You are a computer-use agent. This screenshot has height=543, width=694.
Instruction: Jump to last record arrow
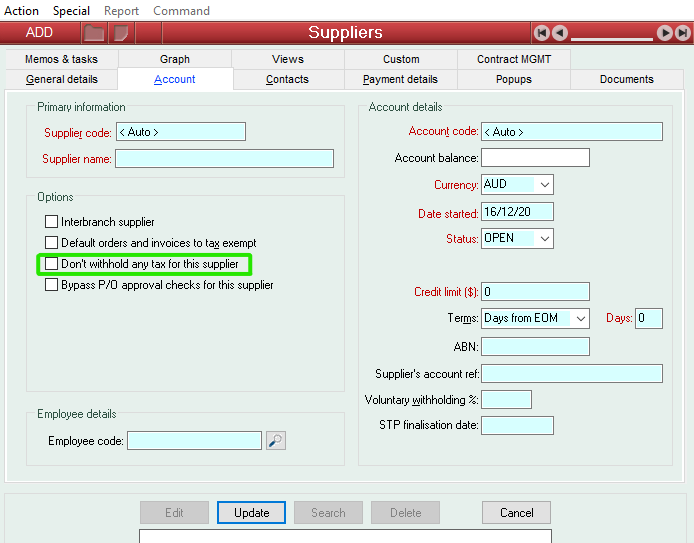coord(682,33)
